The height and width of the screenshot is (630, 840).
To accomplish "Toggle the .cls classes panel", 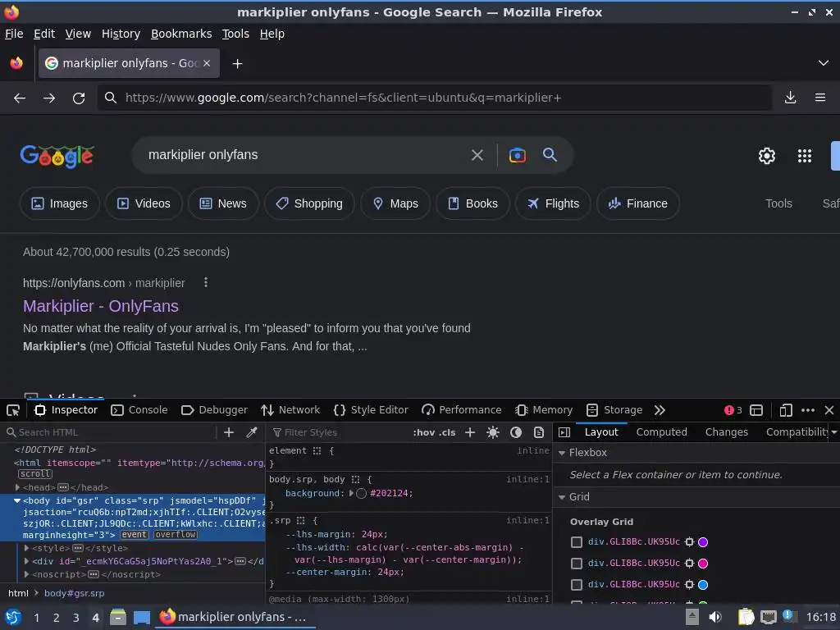I will [447, 432].
